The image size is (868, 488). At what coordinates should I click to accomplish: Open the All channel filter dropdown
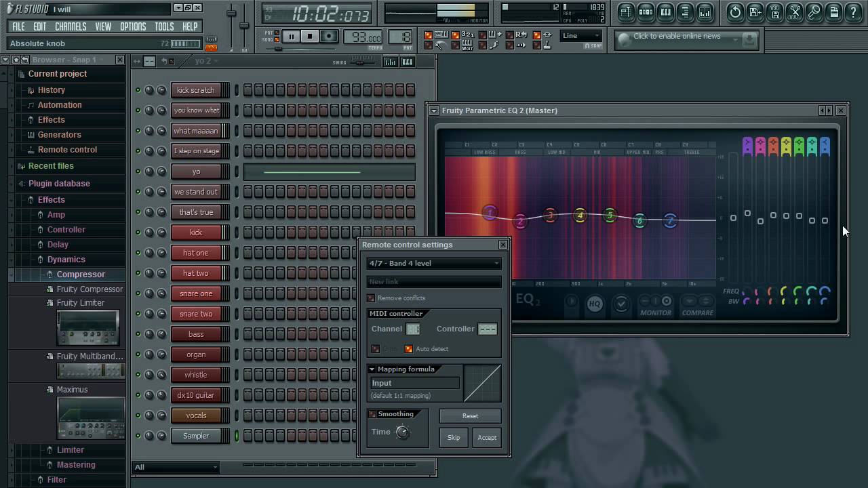pos(176,467)
